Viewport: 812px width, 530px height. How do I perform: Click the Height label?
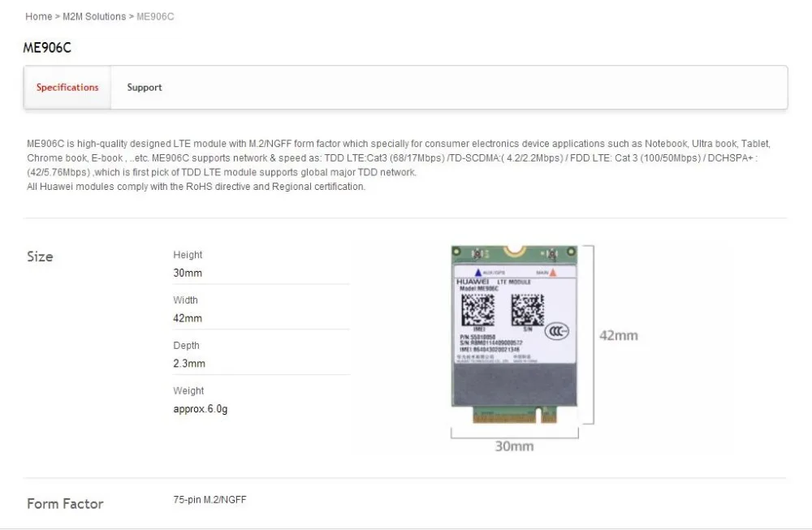click(x=188, y=255)
